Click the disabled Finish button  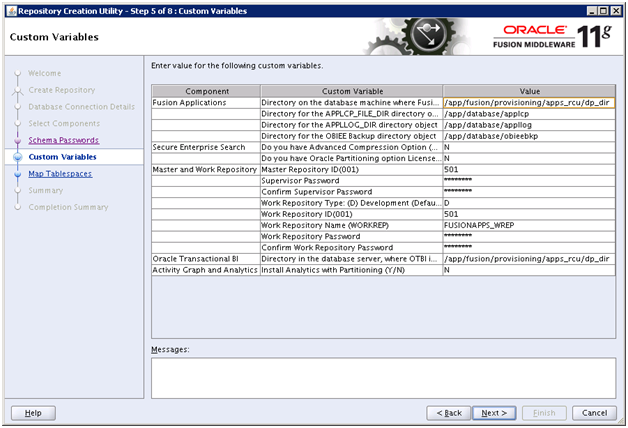point(544,413)
